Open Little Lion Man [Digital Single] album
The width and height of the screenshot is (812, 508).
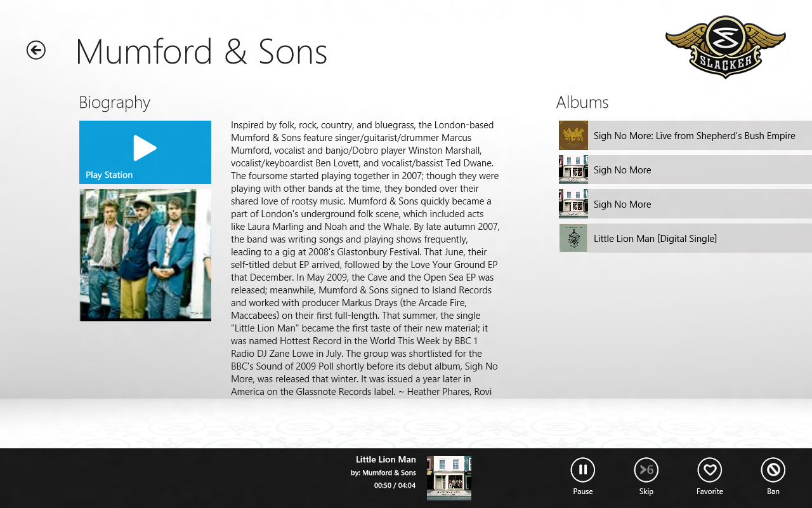(685, 238)
